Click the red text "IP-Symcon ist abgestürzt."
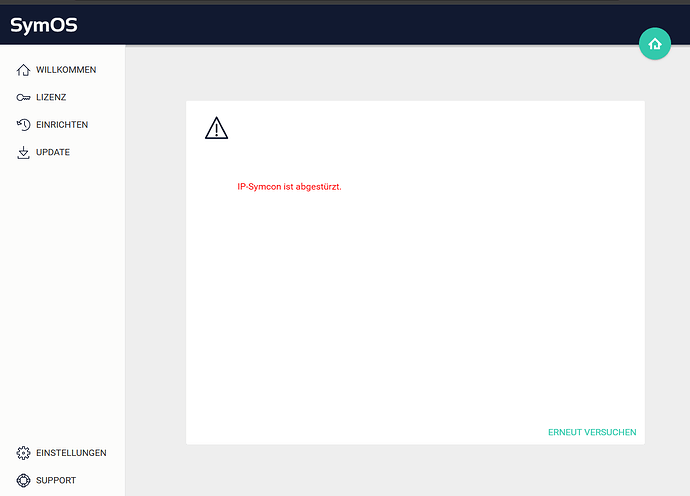The height and width of the screenshot is (496, 690). tap(289, 187)
